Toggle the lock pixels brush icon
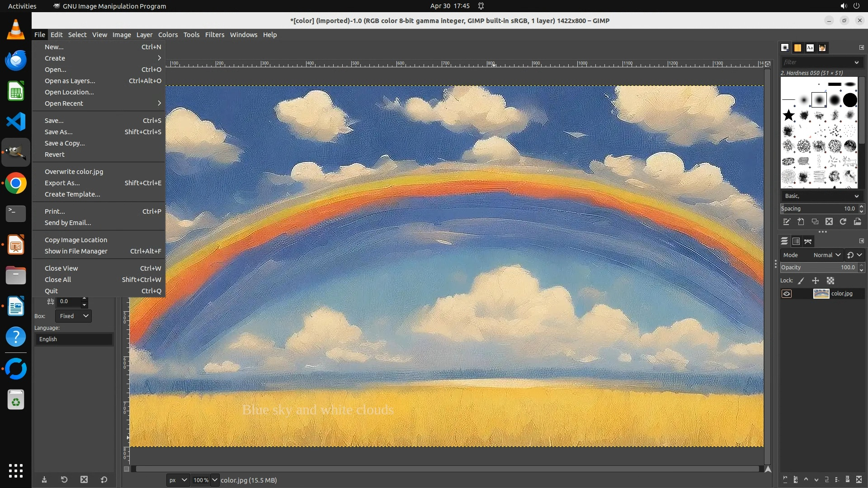The height and width of the screenshot is (488, 868). 801,281
